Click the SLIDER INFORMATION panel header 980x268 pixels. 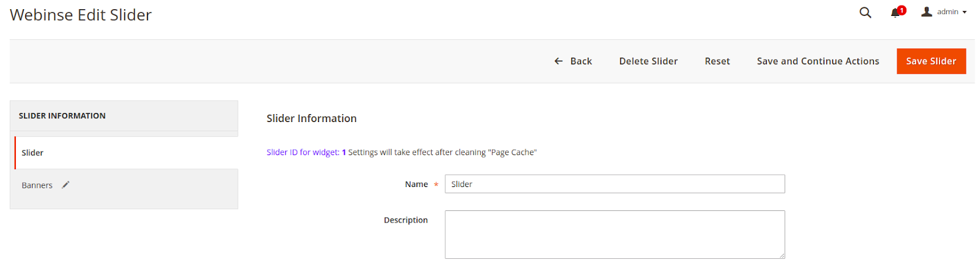pyautogui.click(x=124, y=116)
